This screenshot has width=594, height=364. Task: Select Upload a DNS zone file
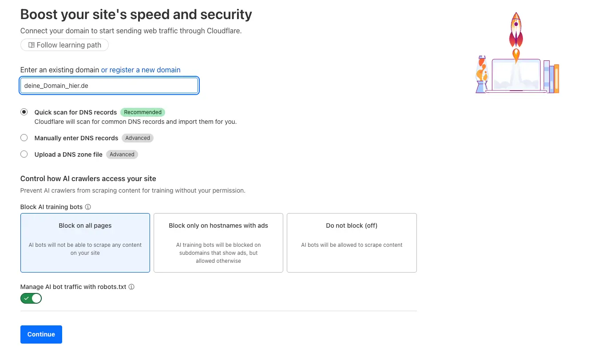pyautogui.click(x=24, y=154)
